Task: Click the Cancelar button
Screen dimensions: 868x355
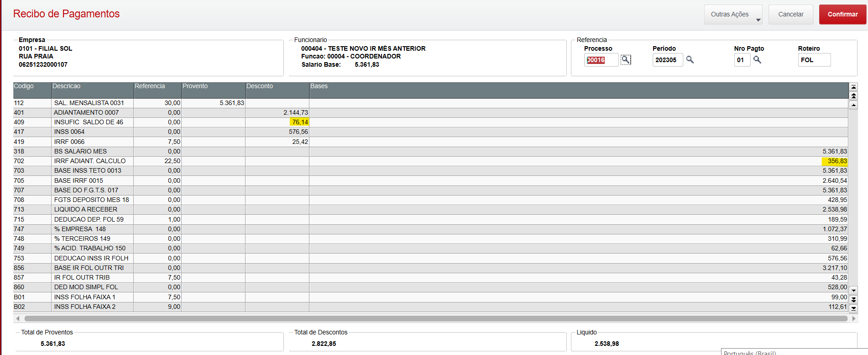Action: (x=791, y=14)
